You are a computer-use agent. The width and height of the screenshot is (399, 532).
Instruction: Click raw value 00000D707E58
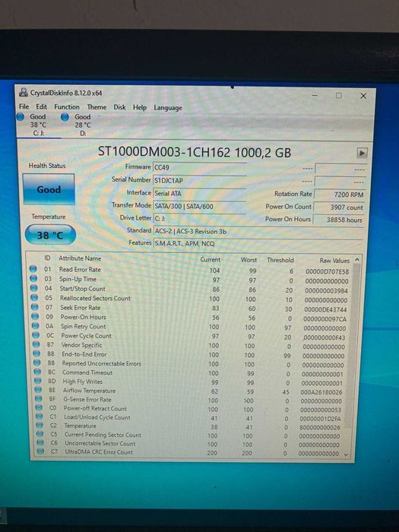point(327,271)
